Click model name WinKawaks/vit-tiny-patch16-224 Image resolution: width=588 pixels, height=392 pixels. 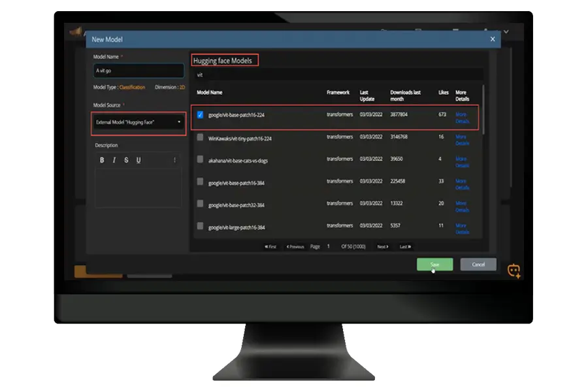(x=240, y=139)
